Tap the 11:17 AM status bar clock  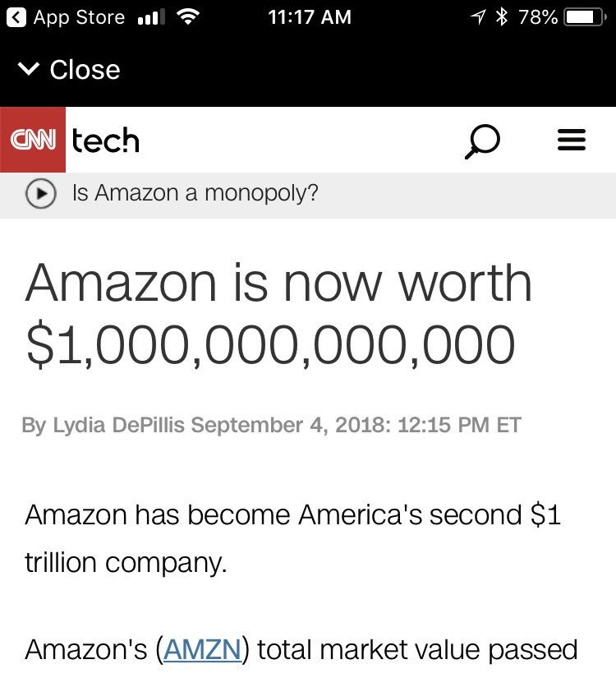pos(310,17)
